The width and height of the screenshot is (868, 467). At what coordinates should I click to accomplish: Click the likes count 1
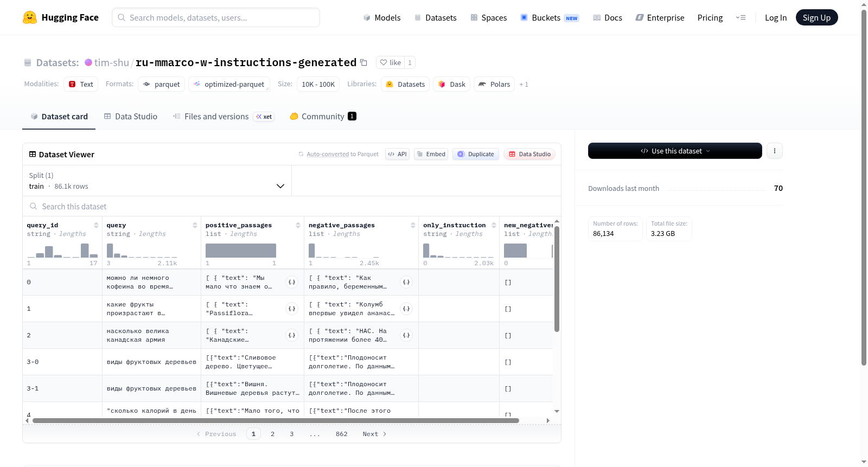click(410, 62)
